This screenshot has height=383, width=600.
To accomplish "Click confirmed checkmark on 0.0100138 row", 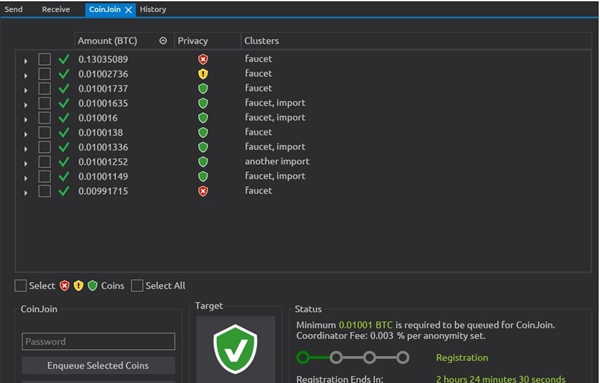I will click(x=64, y=133).
